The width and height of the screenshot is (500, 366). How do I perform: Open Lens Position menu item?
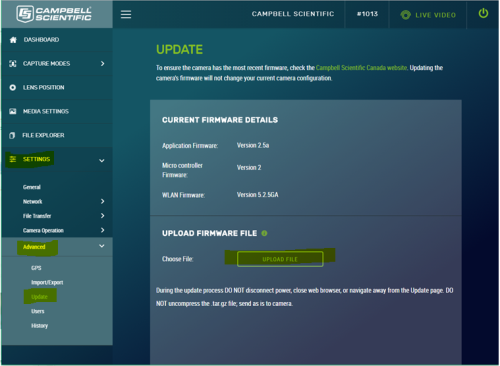(x=44, y=87)
